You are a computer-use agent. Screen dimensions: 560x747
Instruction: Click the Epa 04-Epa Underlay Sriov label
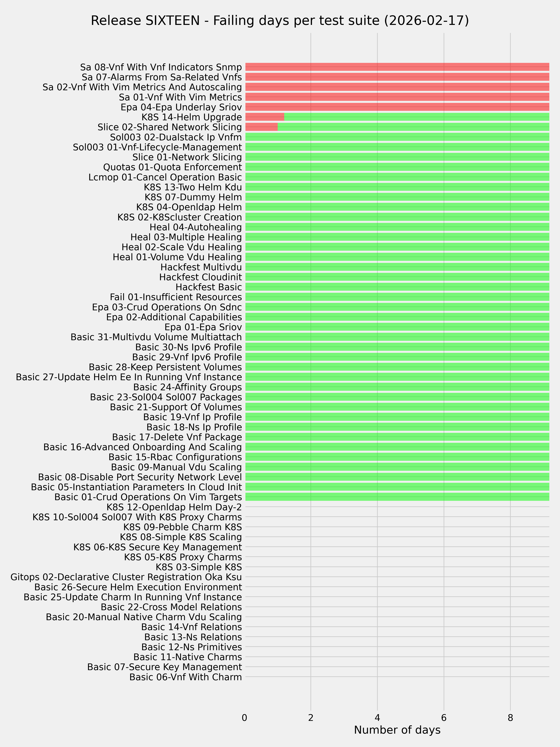point(181,107)
